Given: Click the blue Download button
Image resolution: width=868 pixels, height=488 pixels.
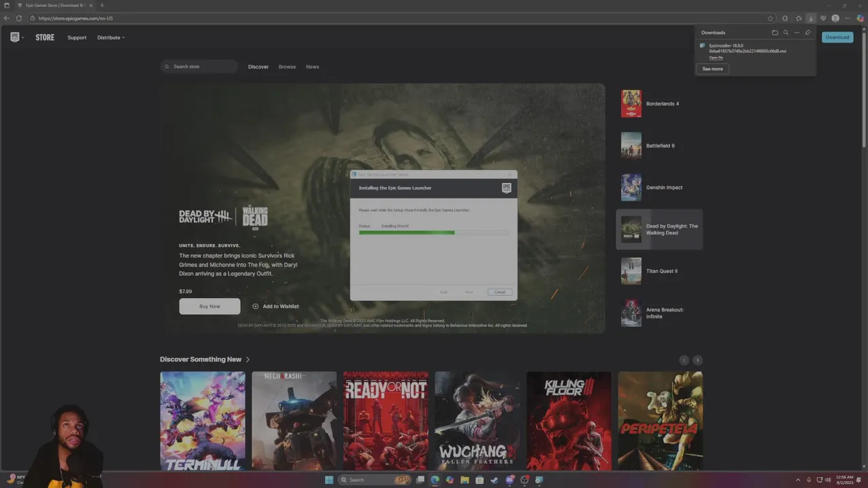Looking at the screenshot, I should 837,37.
